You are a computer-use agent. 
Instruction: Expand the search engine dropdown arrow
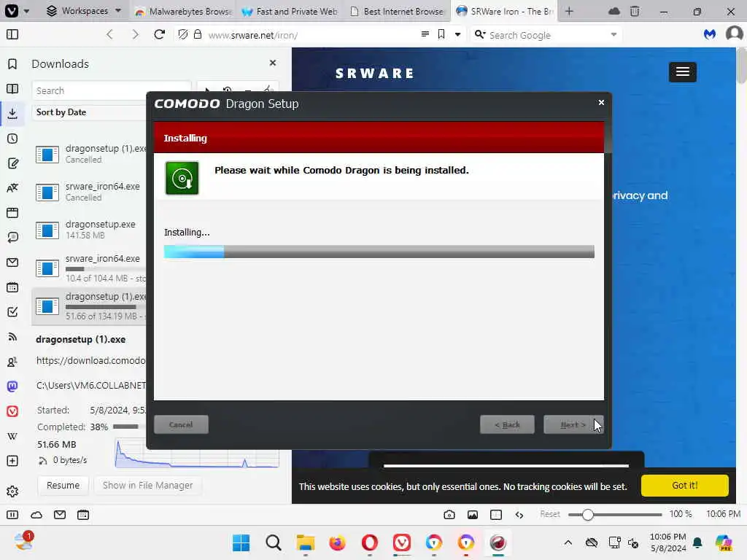[614, 34]
